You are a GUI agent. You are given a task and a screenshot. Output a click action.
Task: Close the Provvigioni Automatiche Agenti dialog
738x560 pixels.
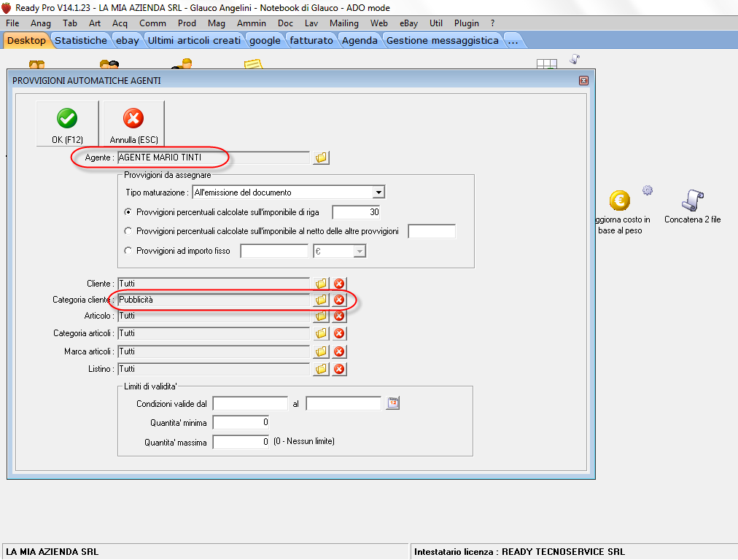[583, 80]
